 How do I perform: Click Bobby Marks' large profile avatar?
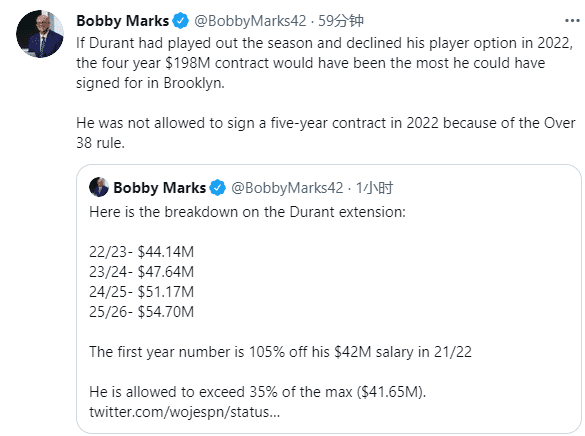click(40, 34)
